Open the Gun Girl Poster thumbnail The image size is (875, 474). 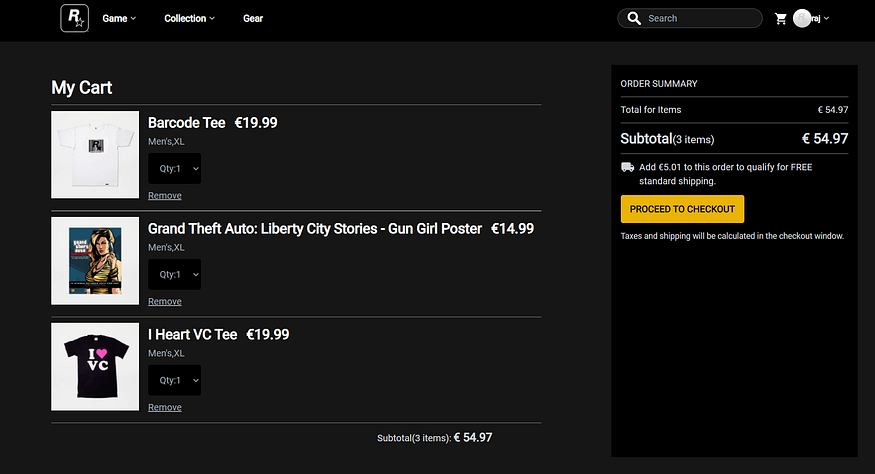(95, 261)
